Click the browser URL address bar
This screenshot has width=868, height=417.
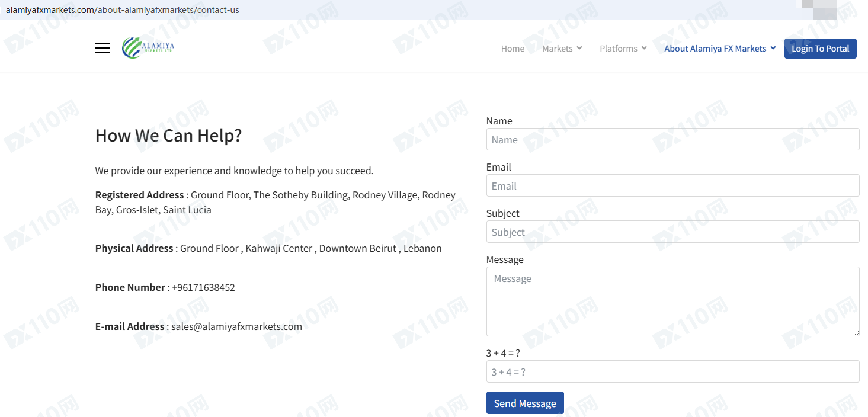point(355,10)
